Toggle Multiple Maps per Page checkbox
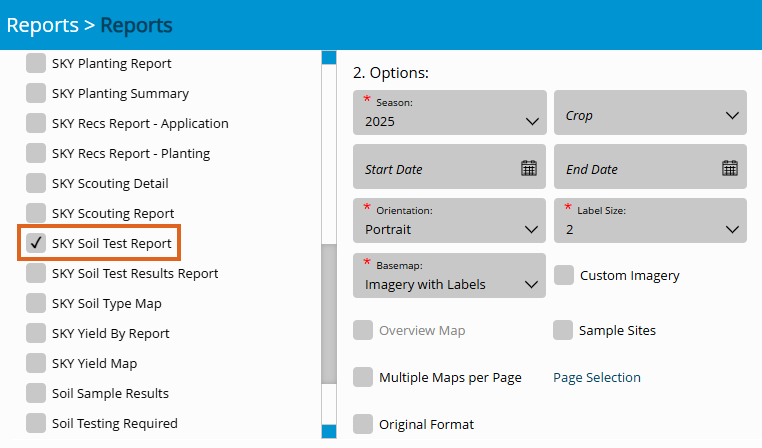The height and width of the screenshot is (448, 762). 363,377
